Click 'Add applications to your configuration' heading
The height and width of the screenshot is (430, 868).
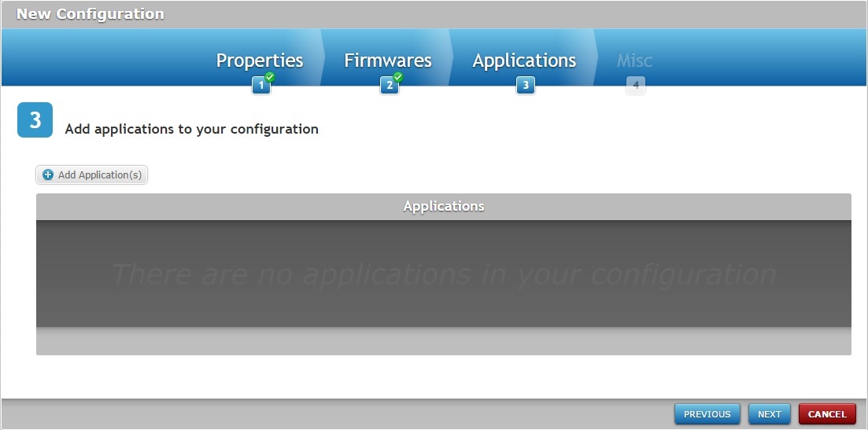click(191, 130)
